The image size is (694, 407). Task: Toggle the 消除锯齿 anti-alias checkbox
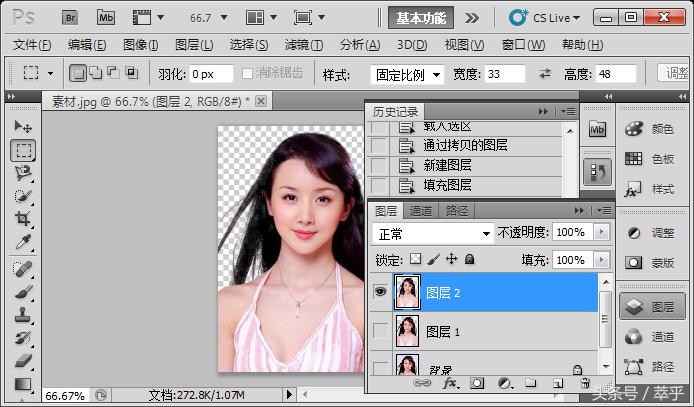coord(247,73)
